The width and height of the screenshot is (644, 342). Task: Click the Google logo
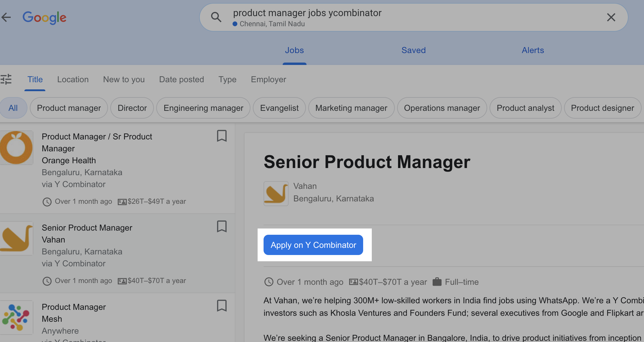click(x=44, y=18)
